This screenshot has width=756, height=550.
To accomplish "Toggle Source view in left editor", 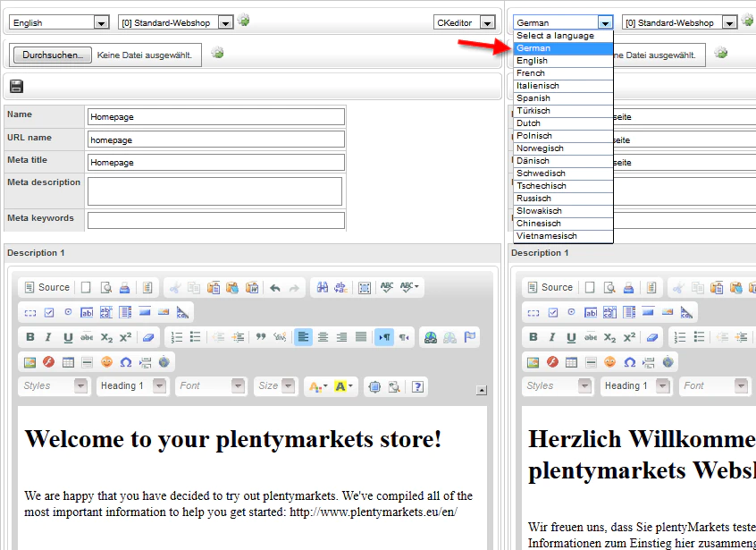I will 47,288.
